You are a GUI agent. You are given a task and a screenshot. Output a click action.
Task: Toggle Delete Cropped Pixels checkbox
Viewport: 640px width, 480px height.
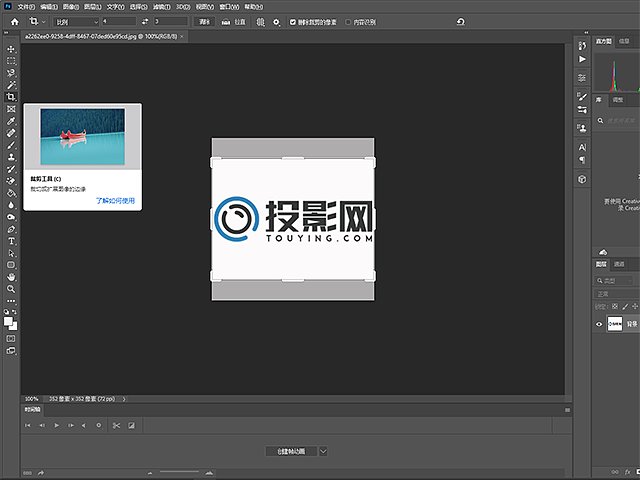[293, 22]
